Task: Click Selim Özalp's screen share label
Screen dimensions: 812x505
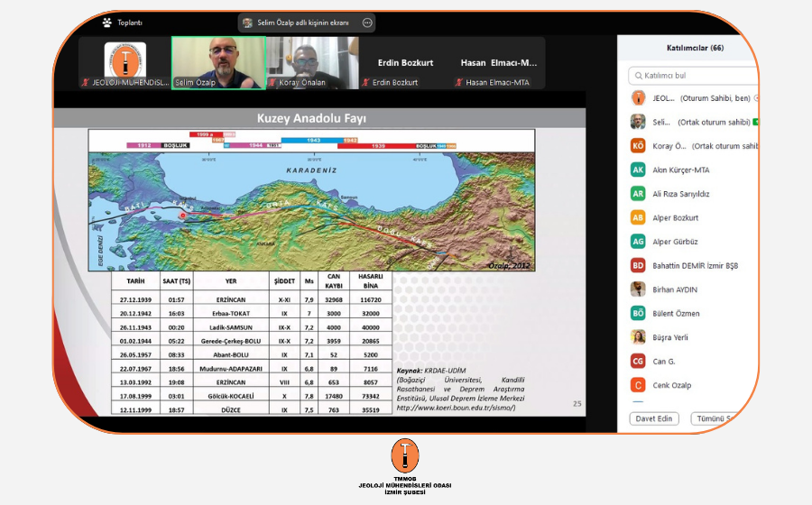Action: 301,23
